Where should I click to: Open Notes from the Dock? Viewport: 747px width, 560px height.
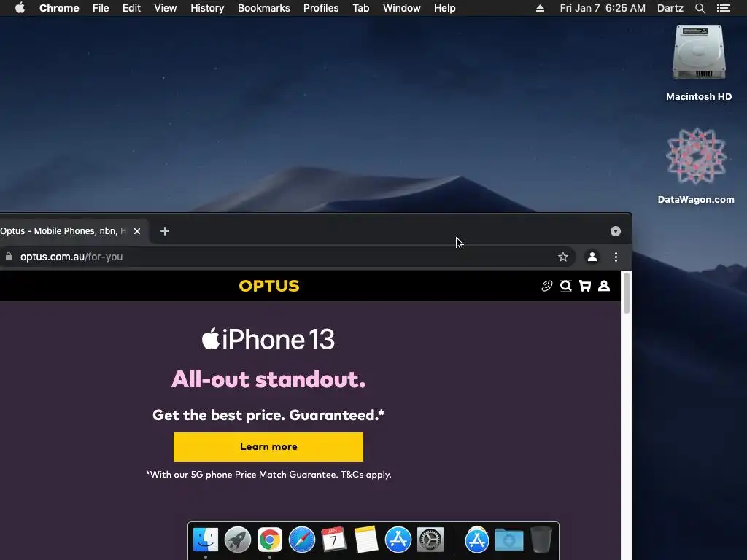pyautogui.click(x=366, y=540)
